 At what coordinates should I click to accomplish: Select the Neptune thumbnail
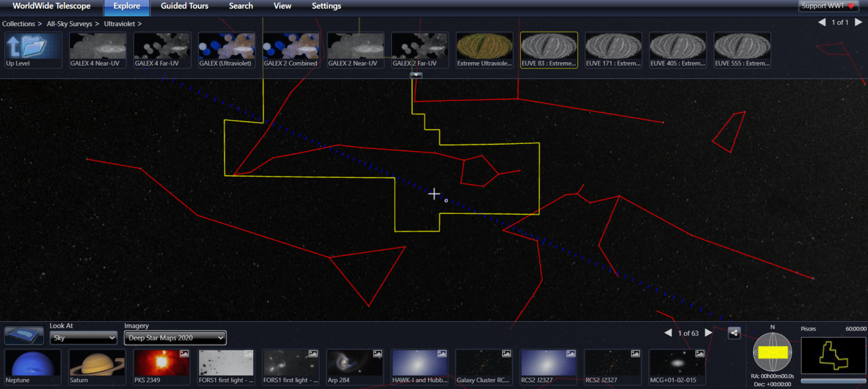click(x=33, y=367)
